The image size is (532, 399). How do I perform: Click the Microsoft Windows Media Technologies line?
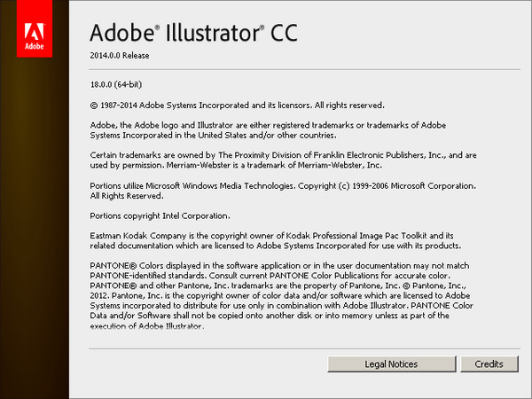284,185
